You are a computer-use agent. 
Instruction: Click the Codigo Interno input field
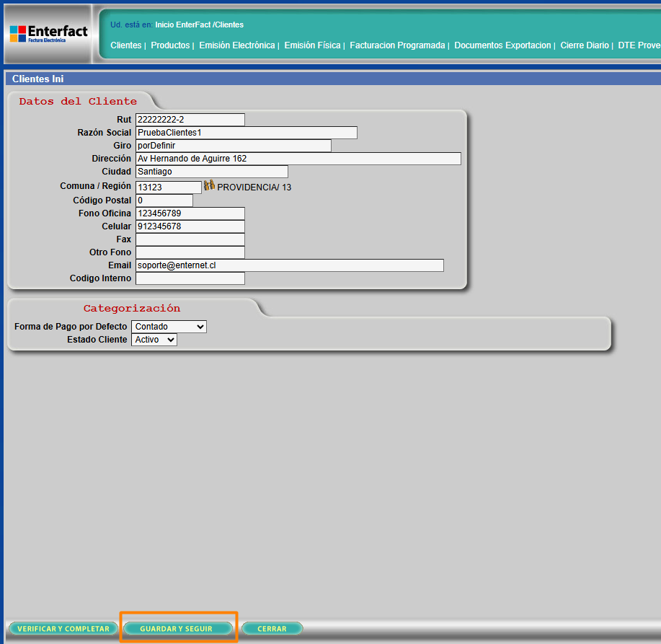(x=190, y=278)
